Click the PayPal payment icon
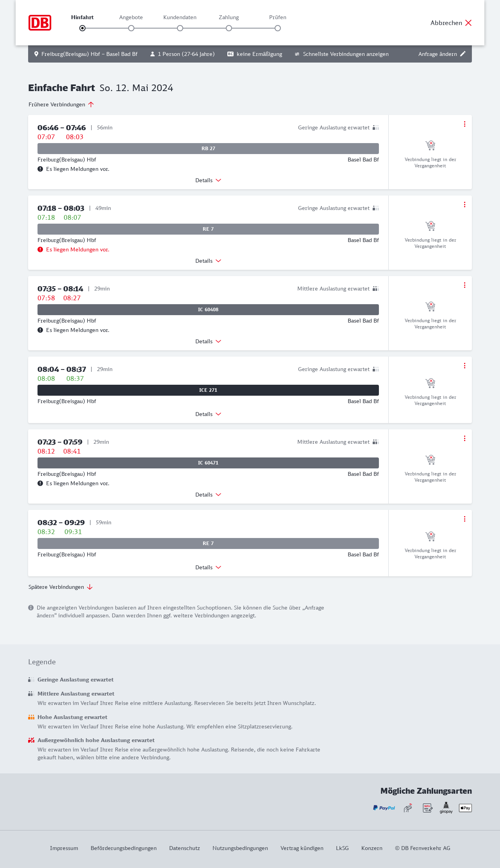Viewport: 500px width, 868px height. point(384,808)
